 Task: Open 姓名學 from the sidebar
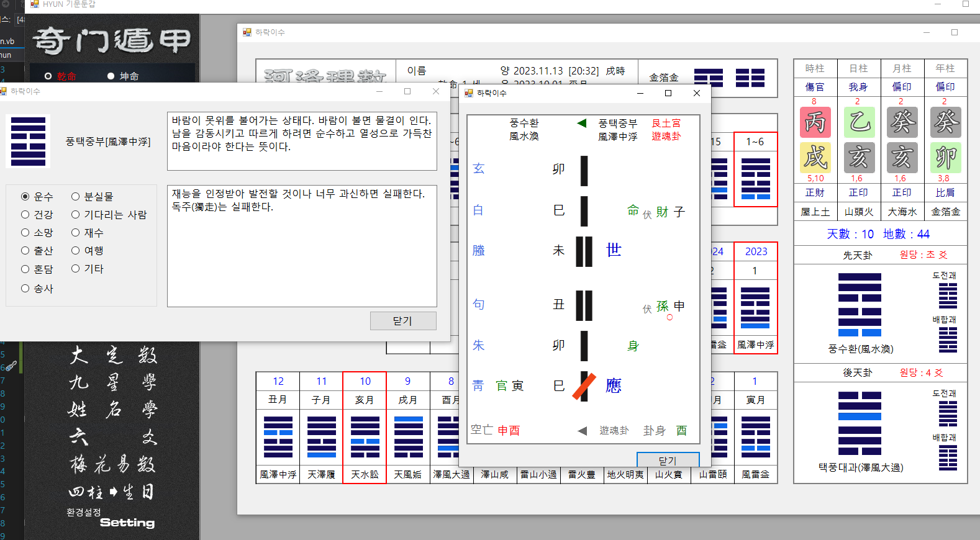click(x=113, y=410)
